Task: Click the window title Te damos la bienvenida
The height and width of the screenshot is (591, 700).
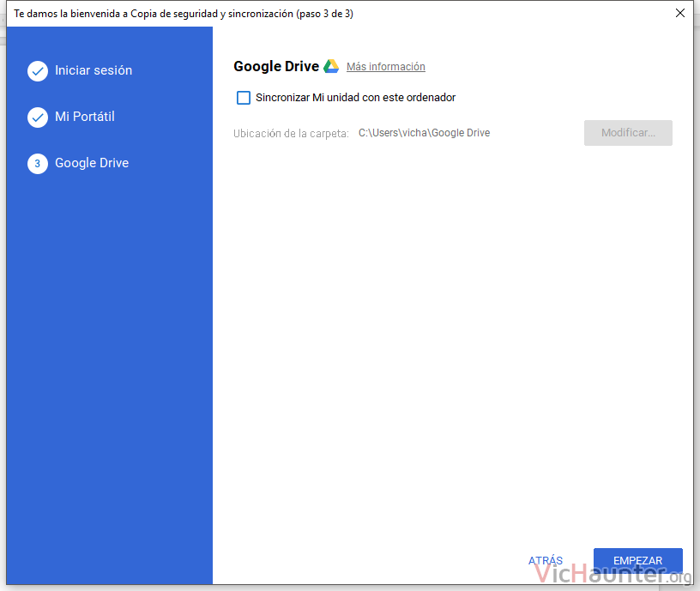Action: click(x=184, y=14)
